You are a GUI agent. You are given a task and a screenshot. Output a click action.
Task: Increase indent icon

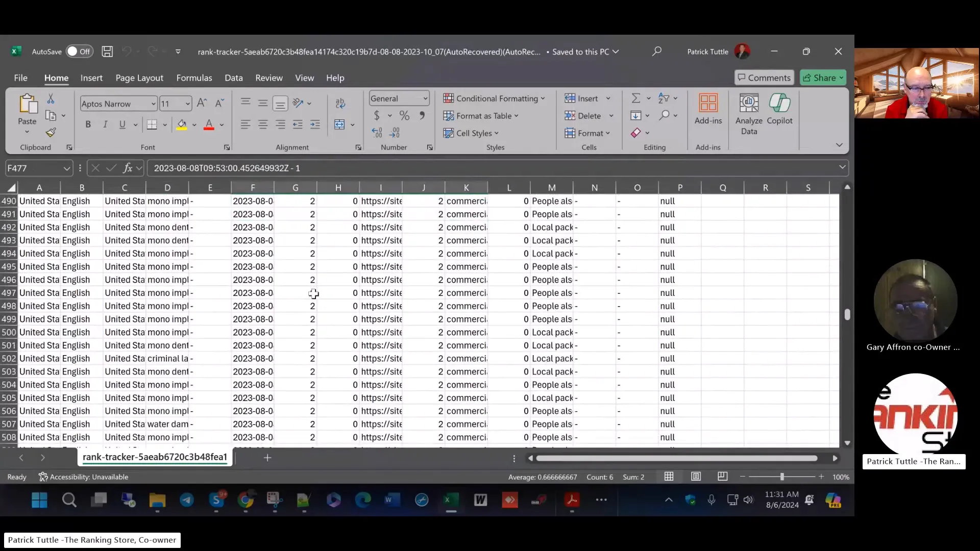pyautogui.click(x=315, y=124)
